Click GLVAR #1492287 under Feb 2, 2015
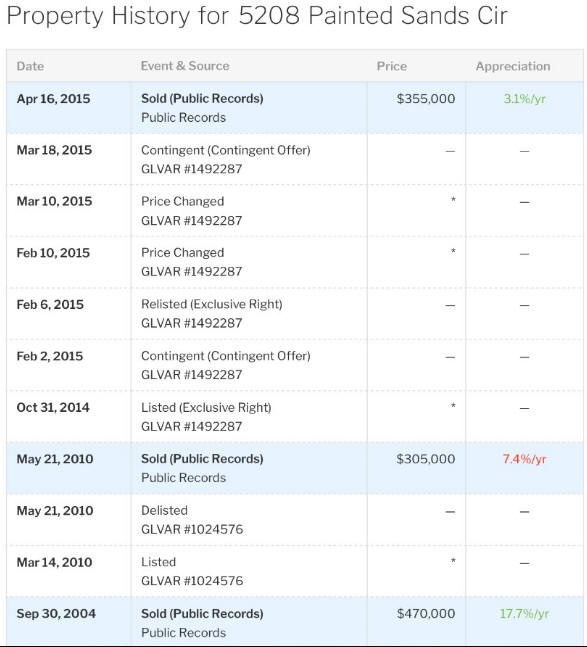This screenshot has width=587, height=647. (191, 375)
